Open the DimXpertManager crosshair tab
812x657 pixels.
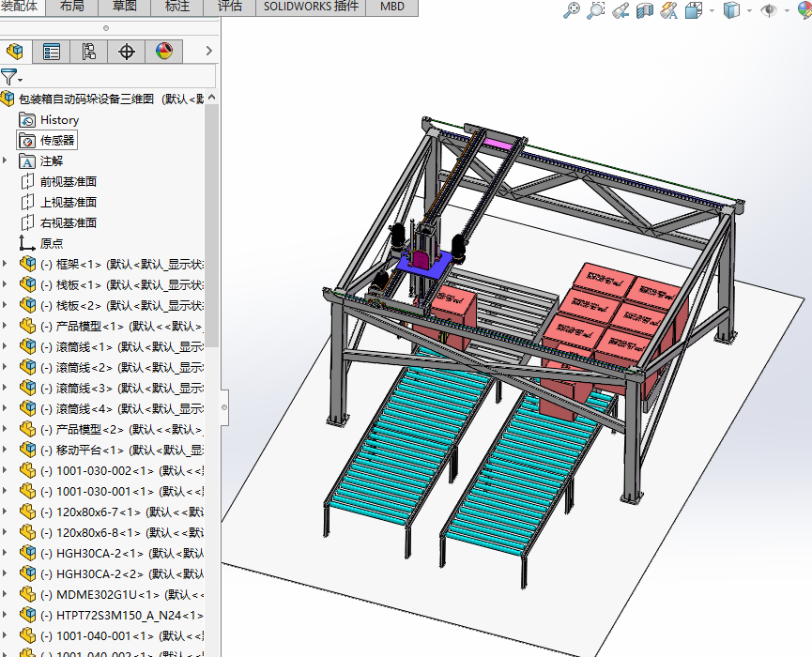127,52
